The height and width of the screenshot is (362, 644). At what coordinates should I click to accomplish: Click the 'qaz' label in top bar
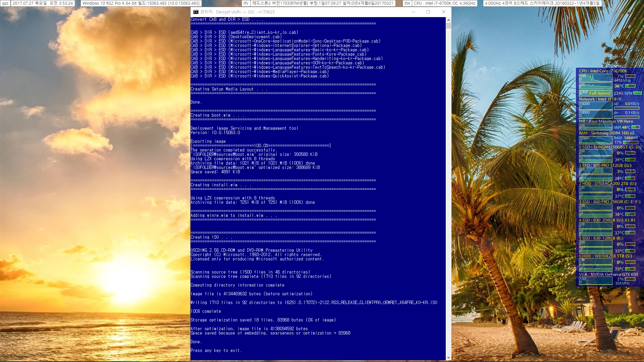[5, 3]
